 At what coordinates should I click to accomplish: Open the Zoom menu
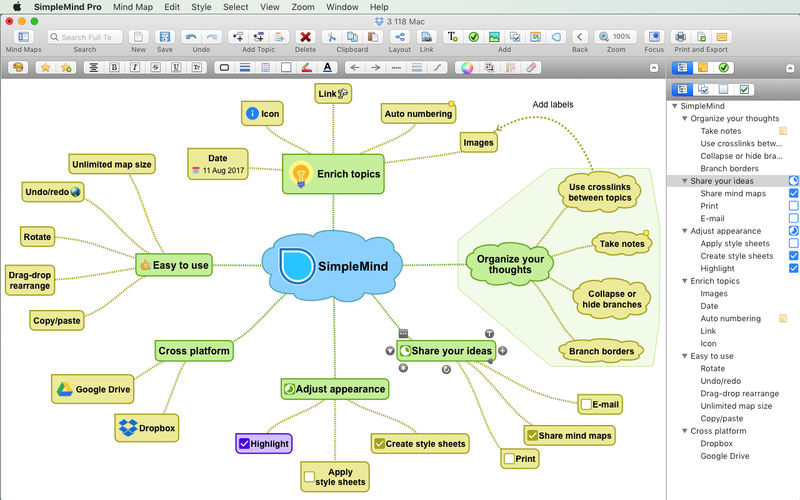[303, 7]
